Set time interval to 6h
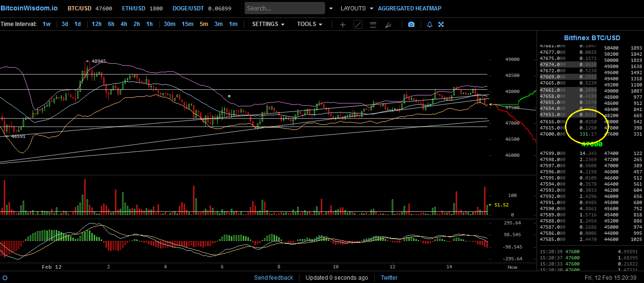 (111, 24)
